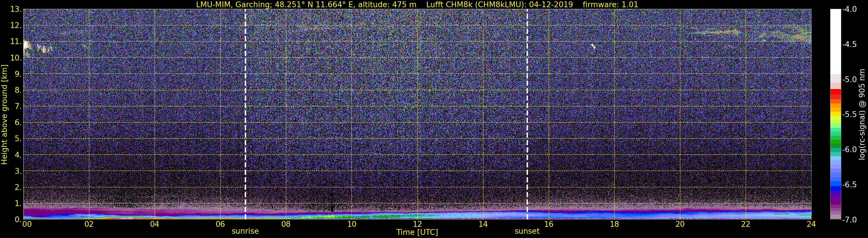The height and width of the screenshot is (238, 868).
Task: Click the x-axis tick label '20'
Action: click(x=680, y=224)
